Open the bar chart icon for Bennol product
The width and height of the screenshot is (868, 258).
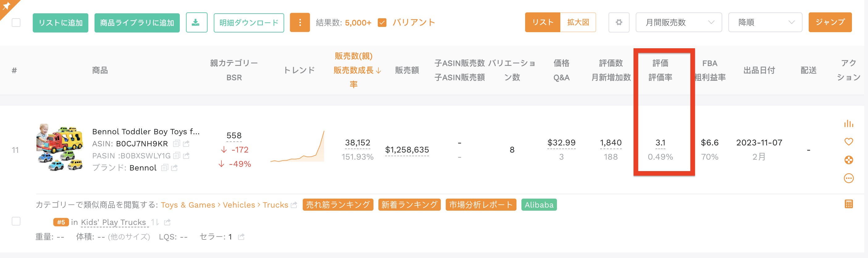[849, 124]
